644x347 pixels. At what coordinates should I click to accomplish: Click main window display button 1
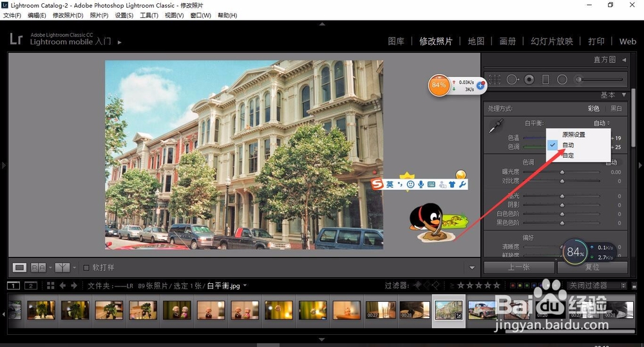tap(13, 285)
